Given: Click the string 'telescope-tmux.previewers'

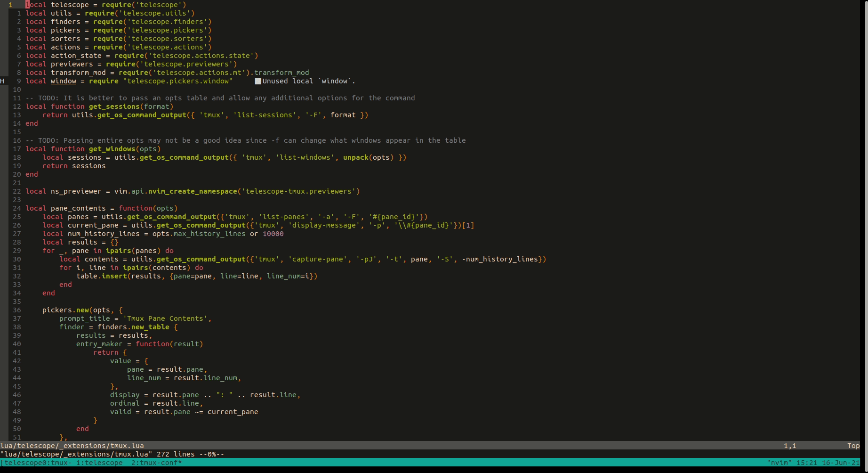Looking at the screenshot, I should [298, 191].
